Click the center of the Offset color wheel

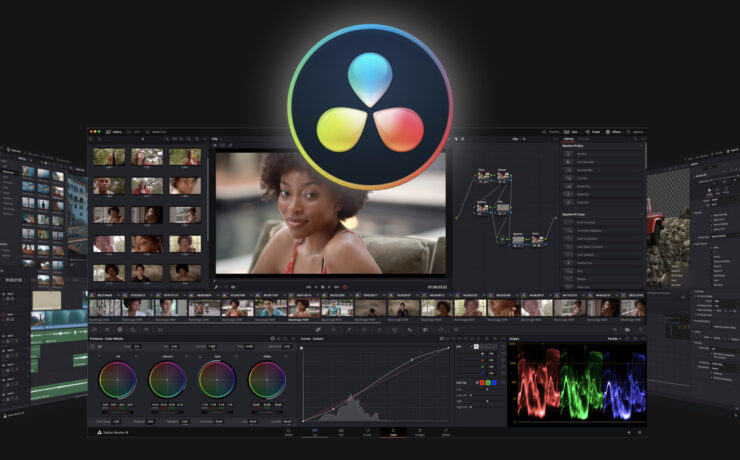pyautogui.click(x=267, y=380)
